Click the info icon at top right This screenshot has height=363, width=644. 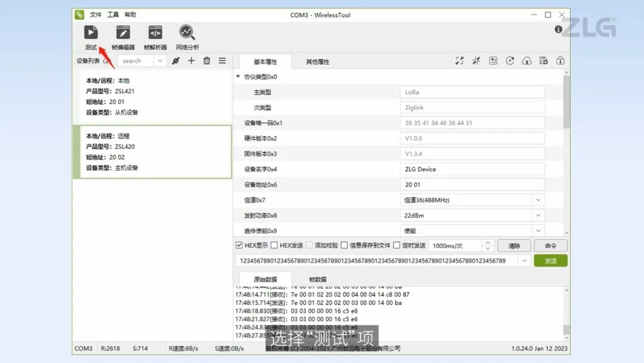point(558,29)
